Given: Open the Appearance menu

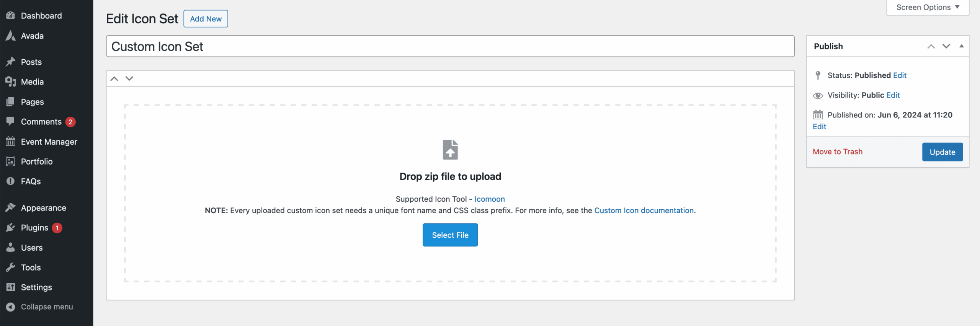Looking at the screenshot, I should (x=43, y=208).
